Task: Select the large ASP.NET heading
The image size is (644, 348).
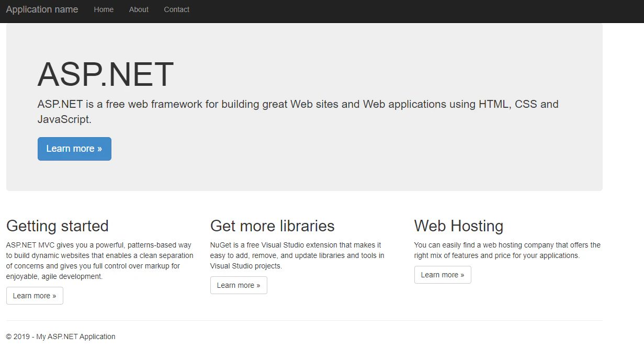Action: click(106, 74)
